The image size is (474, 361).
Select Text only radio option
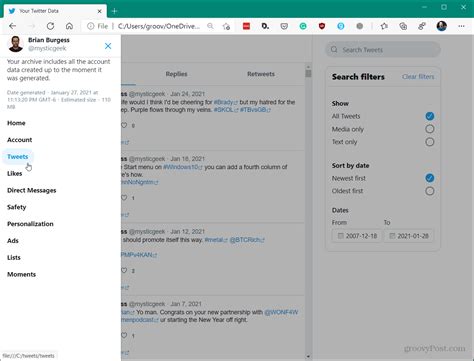click(x=430, y=142)
